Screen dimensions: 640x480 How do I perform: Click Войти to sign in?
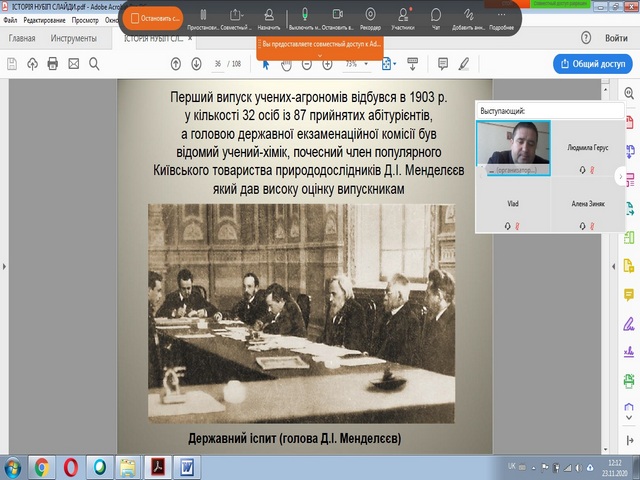[616, 38]
